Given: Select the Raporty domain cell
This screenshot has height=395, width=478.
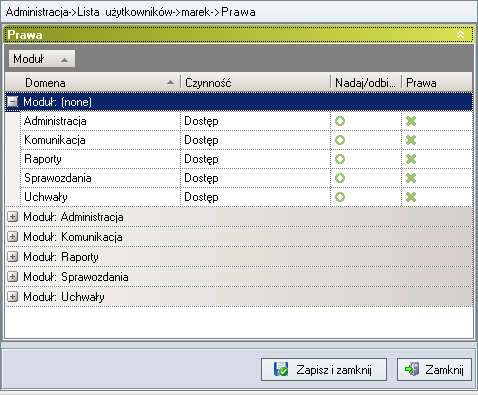Looking at the screenshot, I should pos(100,159).
